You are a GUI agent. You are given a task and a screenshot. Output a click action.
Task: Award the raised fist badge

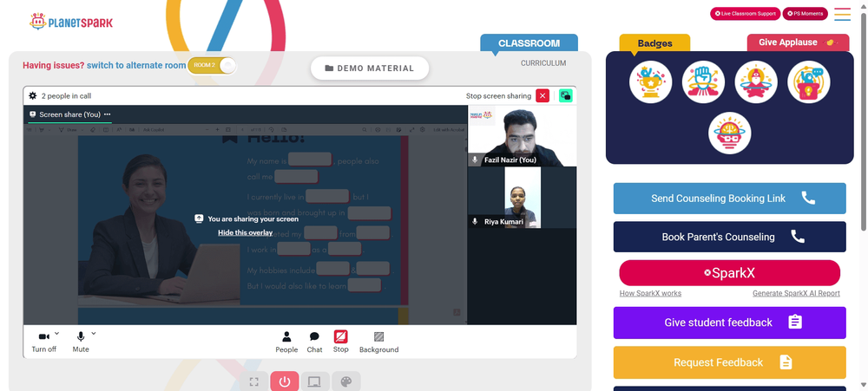(703, 81)
